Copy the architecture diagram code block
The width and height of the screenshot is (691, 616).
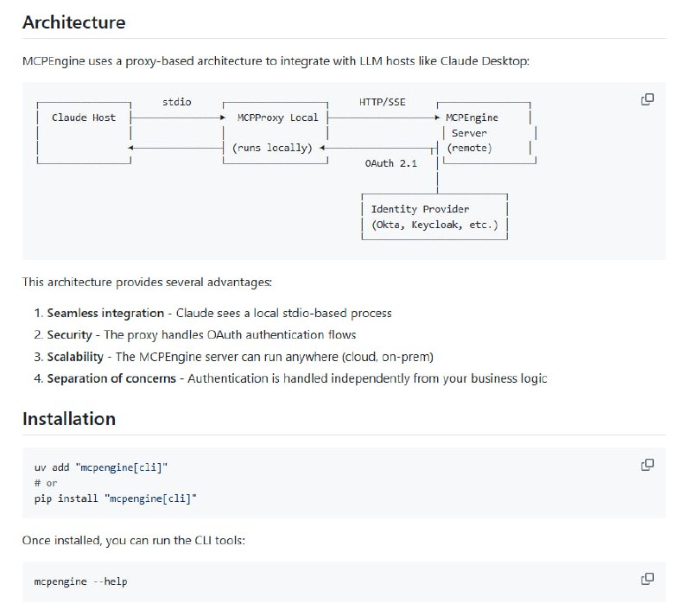click(x=647, y=99)
